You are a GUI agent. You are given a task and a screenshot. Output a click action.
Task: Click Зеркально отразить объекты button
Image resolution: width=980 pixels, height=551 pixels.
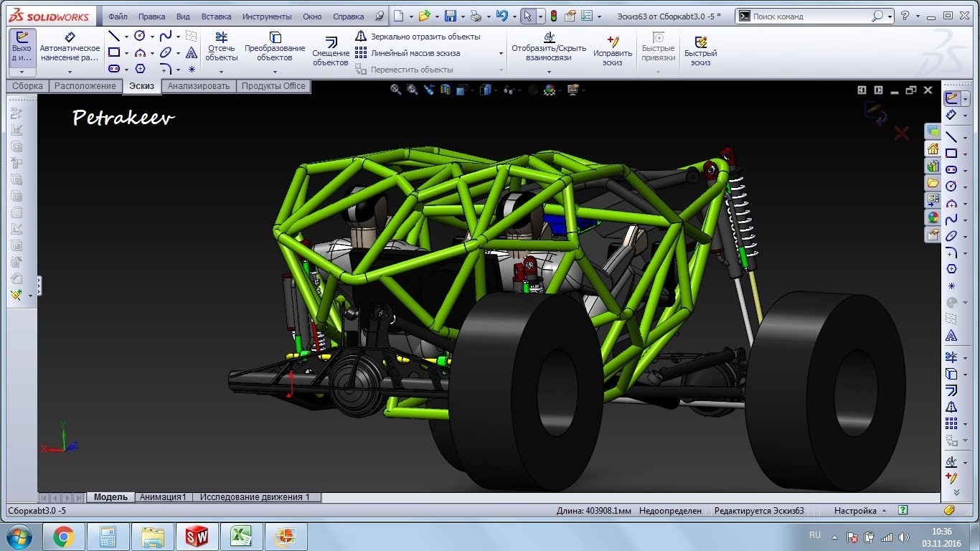[418, 37]
